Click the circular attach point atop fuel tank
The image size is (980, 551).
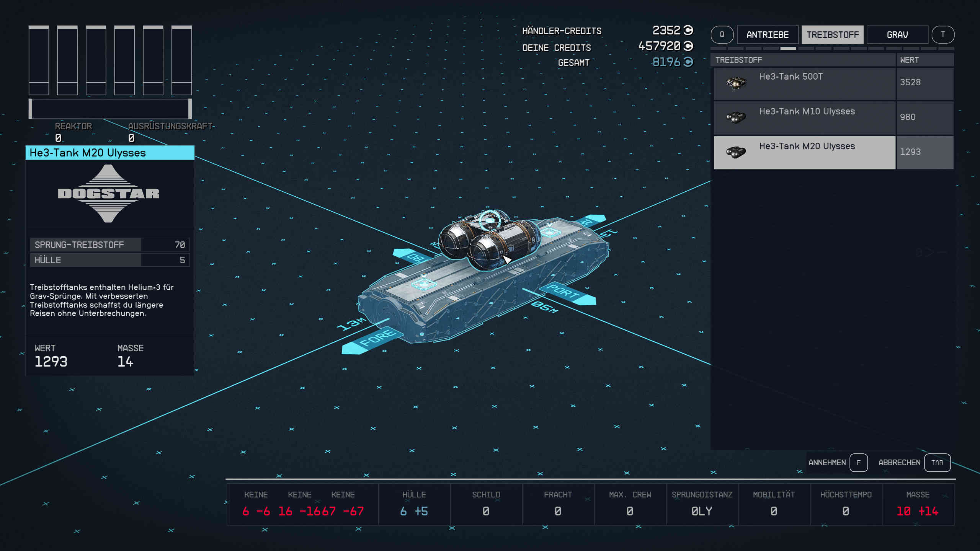click(x=490, y=220)
